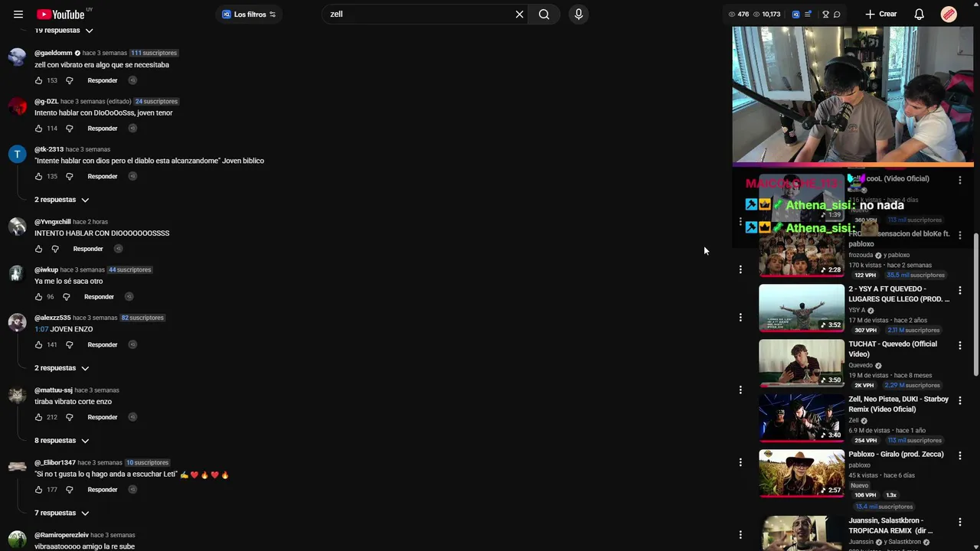
Task: Dislike the @gaeldomm comment
Action: (69, 80)
